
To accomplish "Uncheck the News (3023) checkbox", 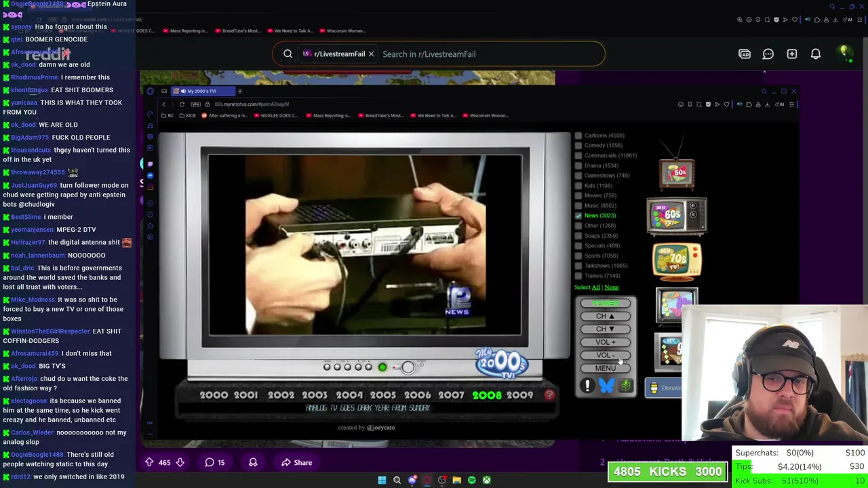I will point(578,216).
